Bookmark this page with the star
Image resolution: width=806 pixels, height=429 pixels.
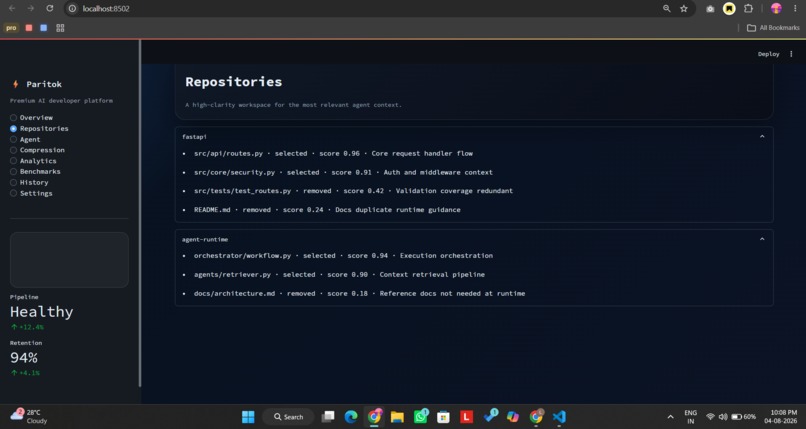684,9
